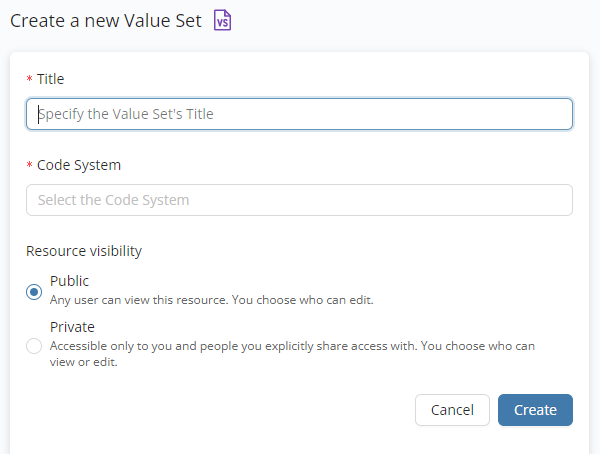600x454 pixels.
Task: Click the 'view or edit.' description line
Action: click(x=84, y=362)
